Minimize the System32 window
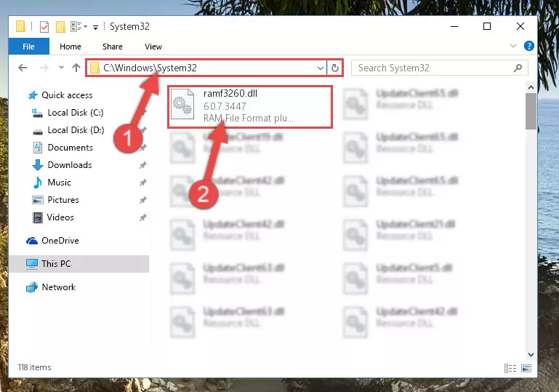This screenshot has width=559, height=392. (454, 26)
